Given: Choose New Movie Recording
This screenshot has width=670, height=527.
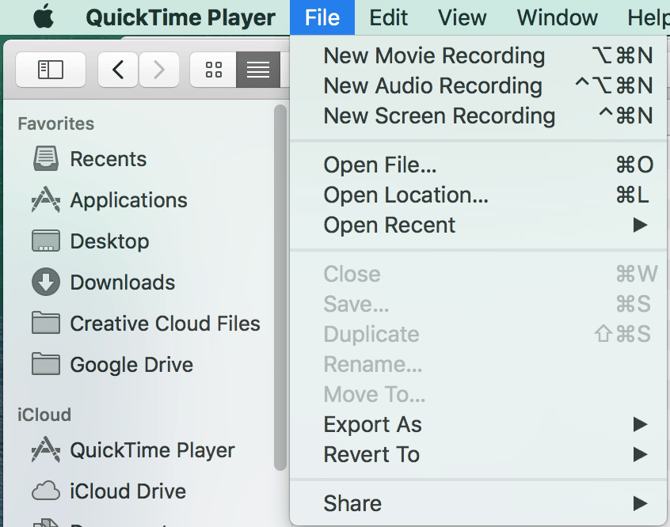Looking at the screenshot, I should (x=478, y=56).
